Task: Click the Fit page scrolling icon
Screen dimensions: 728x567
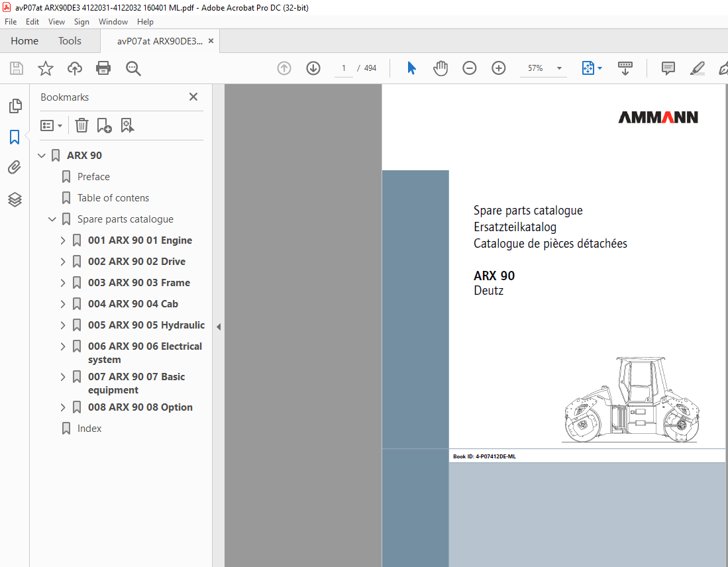Action: point(588,68)
